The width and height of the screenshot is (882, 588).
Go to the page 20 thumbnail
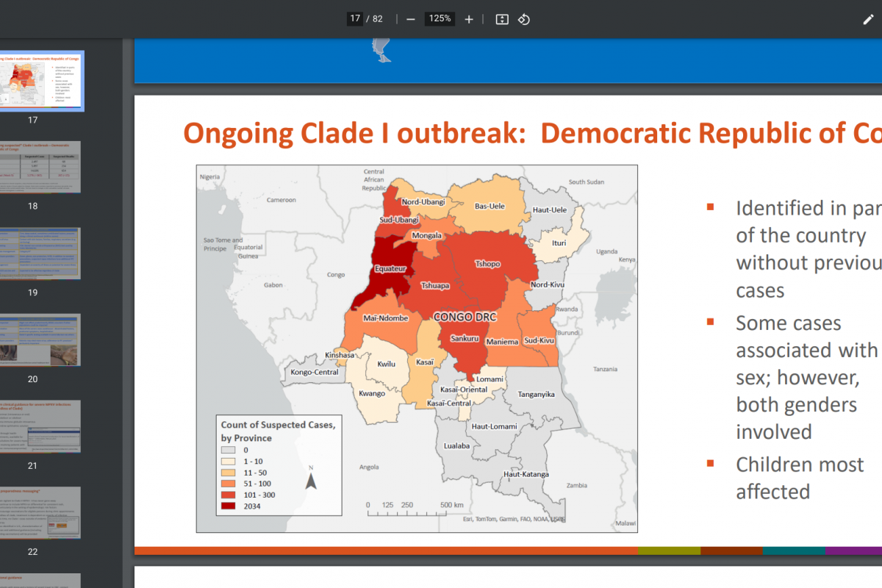[41, 340]
